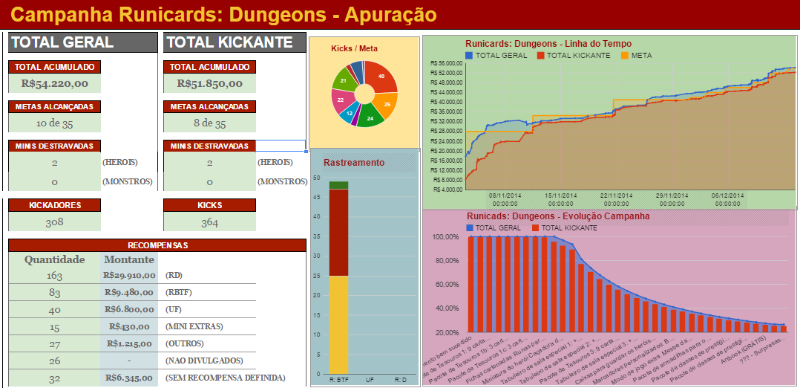Click the RECOMPENSAS table header

click(x=157, y=245)
